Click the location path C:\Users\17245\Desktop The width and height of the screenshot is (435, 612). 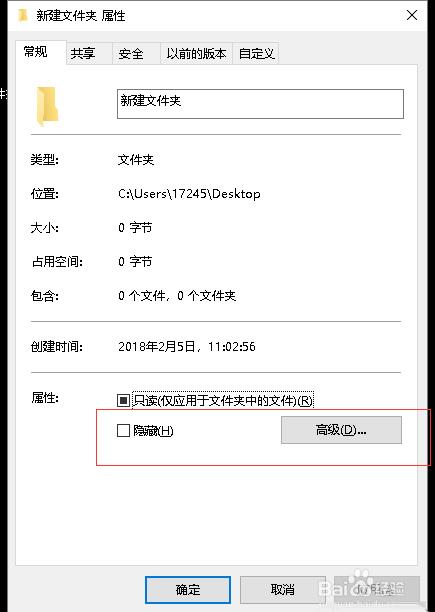click(189, 194)
